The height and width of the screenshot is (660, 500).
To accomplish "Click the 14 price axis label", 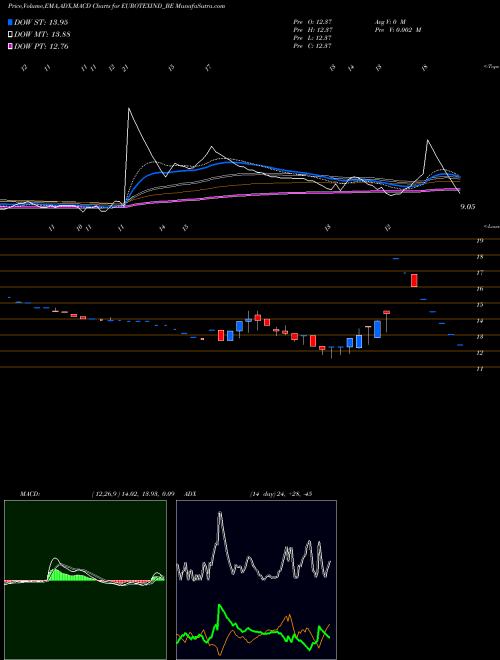I will 479,321.
